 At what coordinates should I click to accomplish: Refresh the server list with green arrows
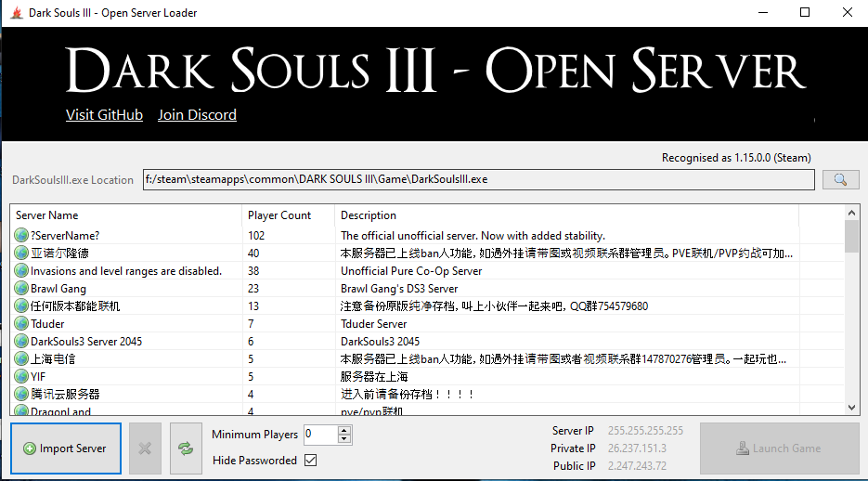tap(186, 448)
